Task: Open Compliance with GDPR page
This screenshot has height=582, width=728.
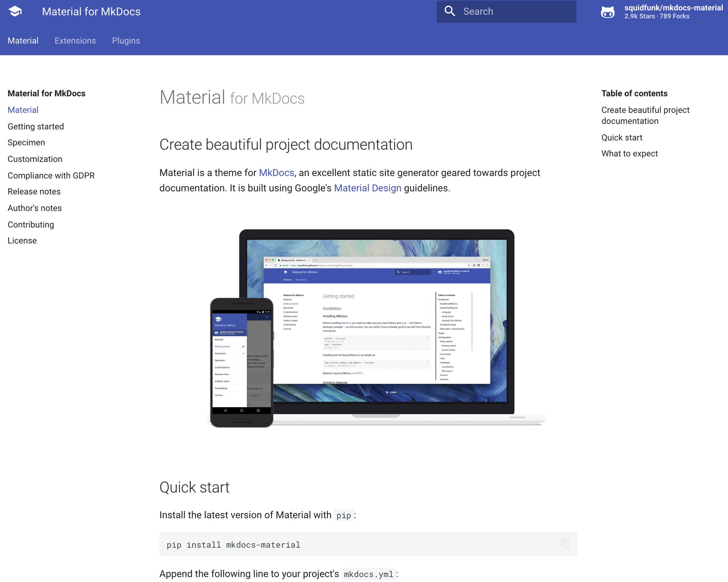Action: click(x=51, y=176)
